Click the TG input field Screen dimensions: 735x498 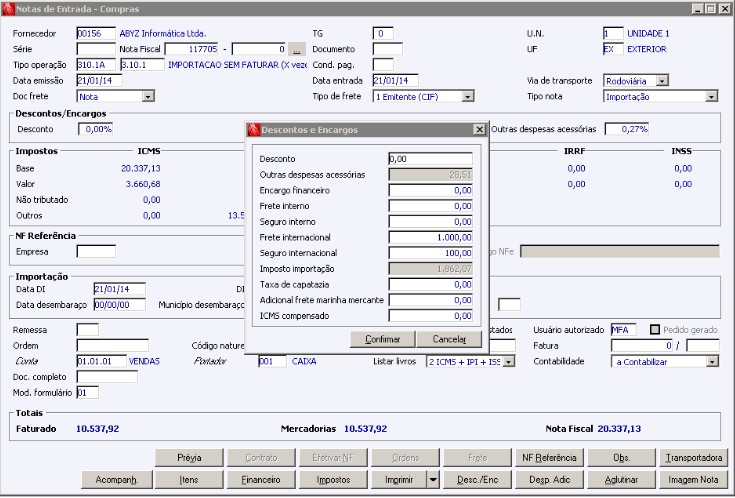(383, 34)
